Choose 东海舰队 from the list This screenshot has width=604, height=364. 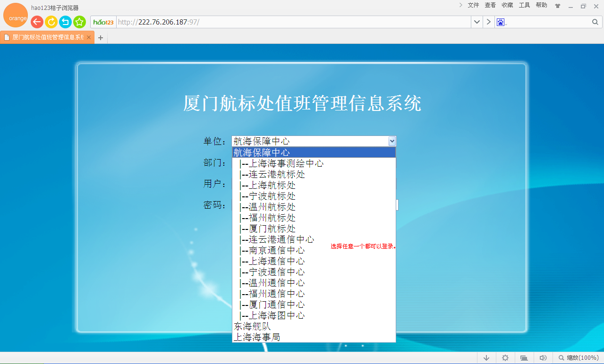(314, 326)
